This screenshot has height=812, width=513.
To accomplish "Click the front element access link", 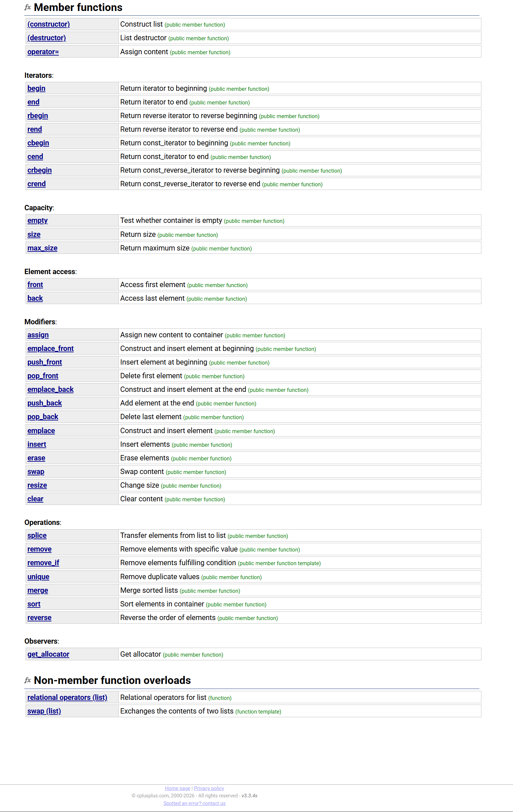I will tap(35, 285).
